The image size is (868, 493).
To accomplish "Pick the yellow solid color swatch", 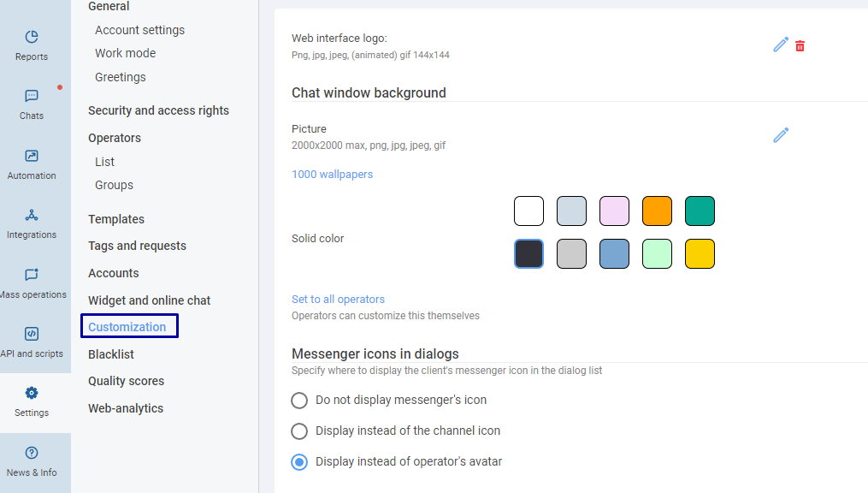I will (x=700, y=253).
